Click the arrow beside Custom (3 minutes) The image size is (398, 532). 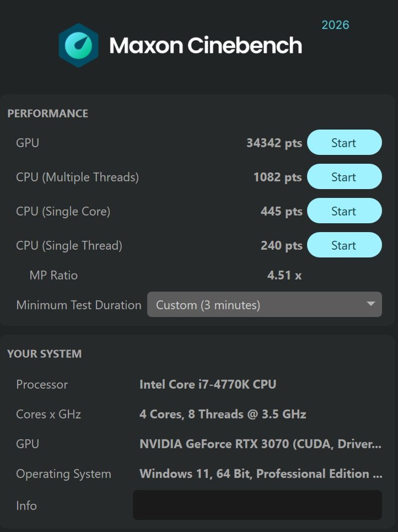pyautogui.click(x=370, y=304)
